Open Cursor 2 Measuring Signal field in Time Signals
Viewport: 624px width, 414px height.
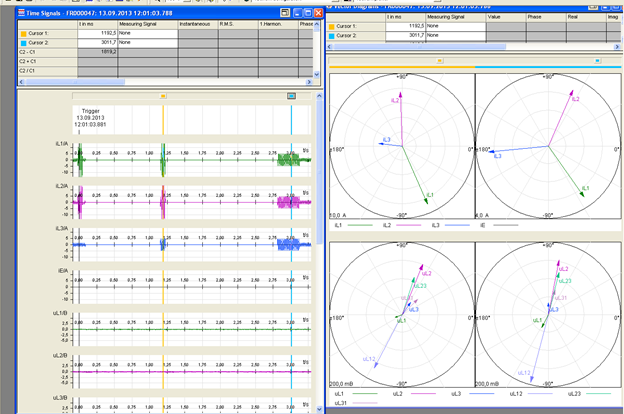pos(148,43)
